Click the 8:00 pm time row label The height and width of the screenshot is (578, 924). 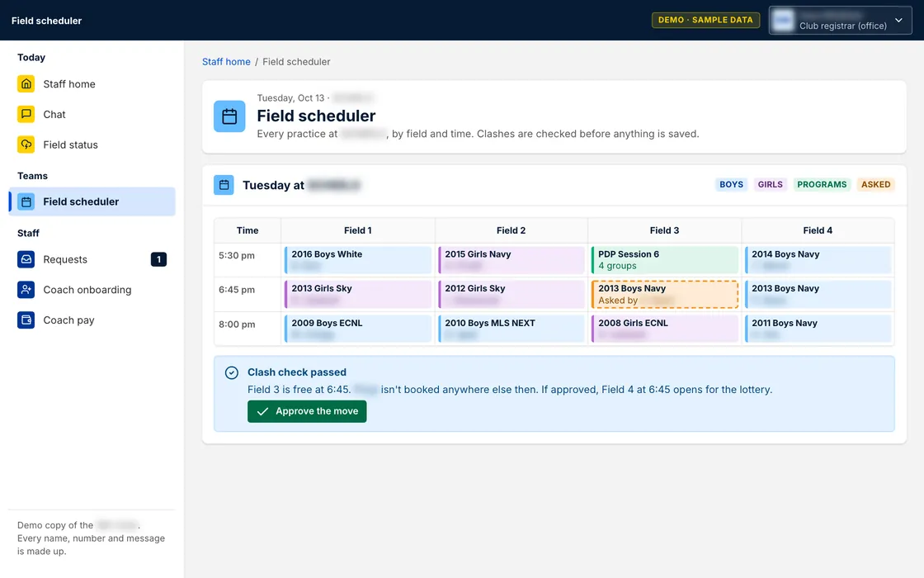click(237, 325)
